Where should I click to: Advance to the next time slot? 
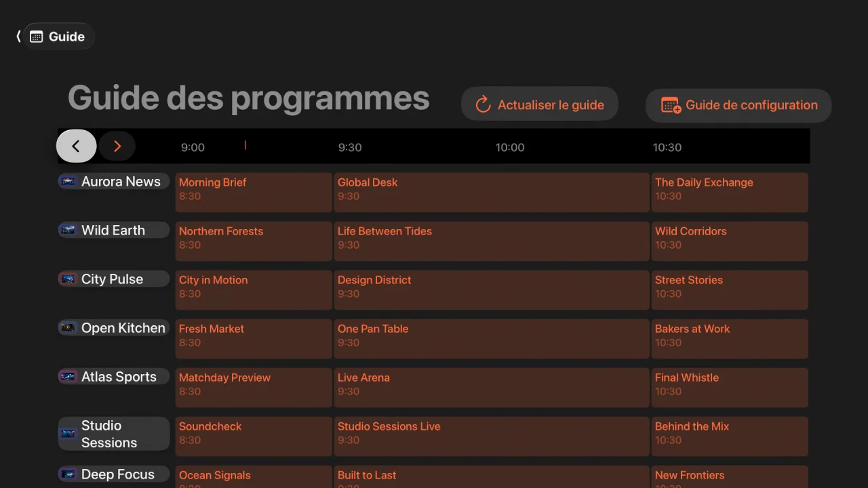[x=117, y=146]
